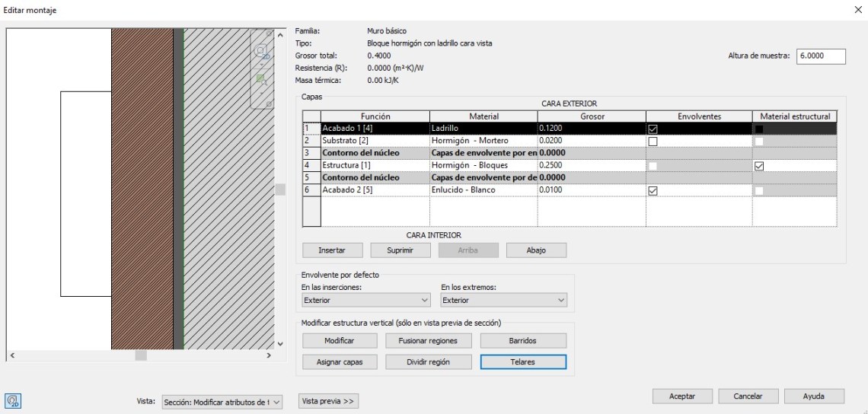868x414 pixels.
Task: Open navigation bar customize icon at bottom
Action: click(269, 103)
